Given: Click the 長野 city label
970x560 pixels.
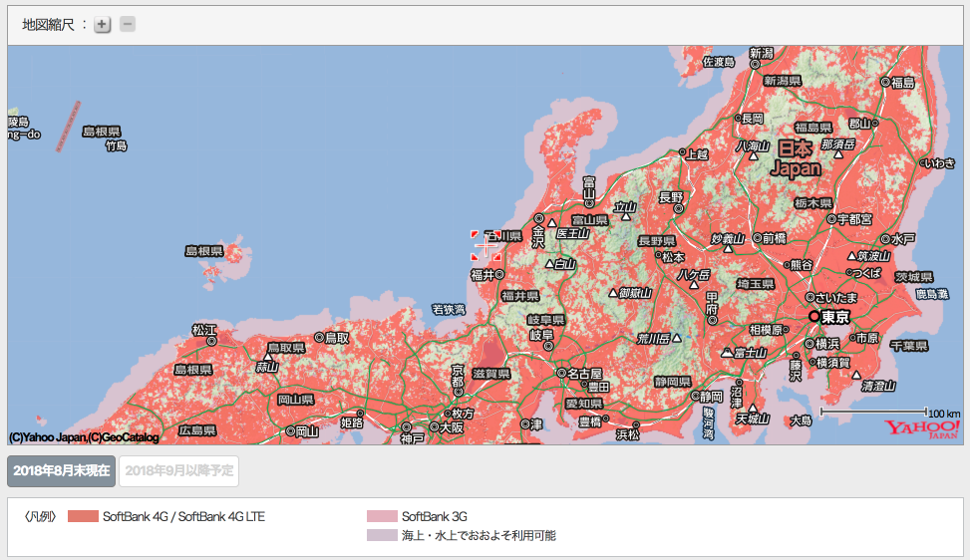Looking at the screenshot, I should tap(671, 197).
